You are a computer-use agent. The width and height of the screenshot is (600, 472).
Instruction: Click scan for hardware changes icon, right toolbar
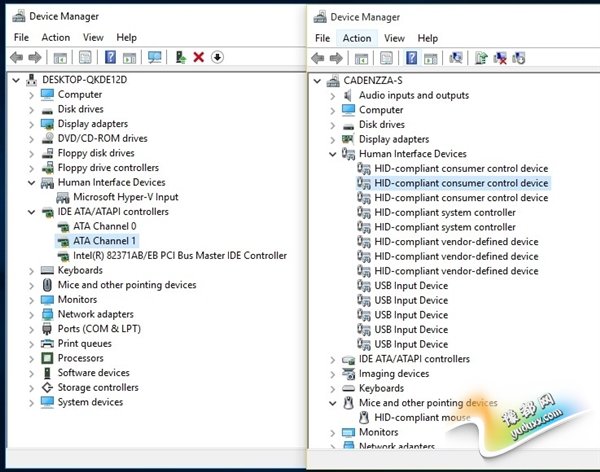click(455, 58)
